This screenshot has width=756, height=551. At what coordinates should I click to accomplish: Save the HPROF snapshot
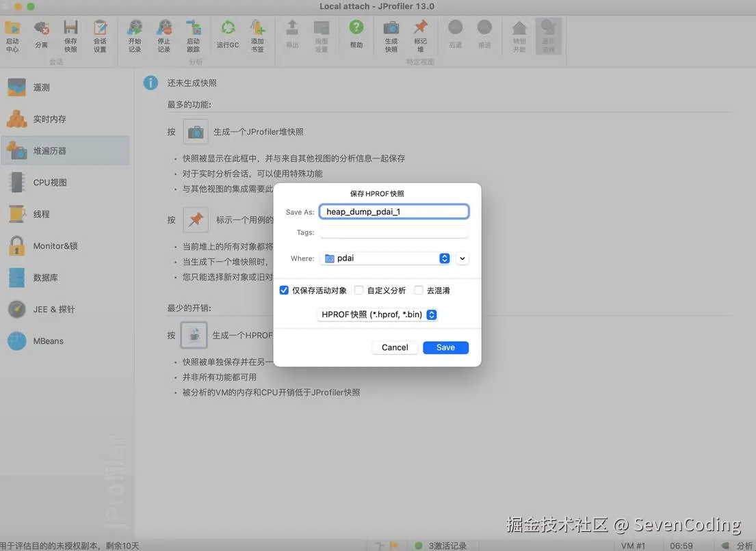(445, 347)
